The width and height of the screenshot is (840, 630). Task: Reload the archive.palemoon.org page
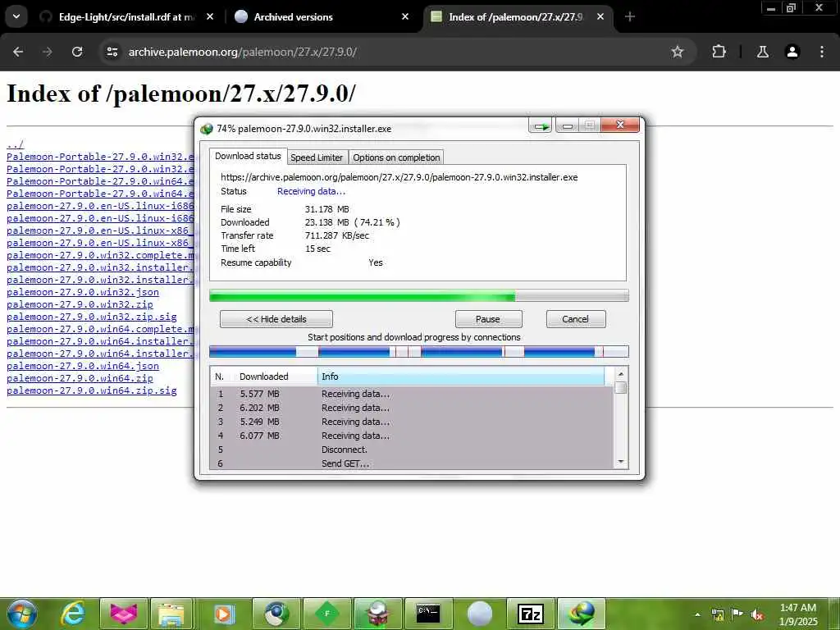coord(77,52)
